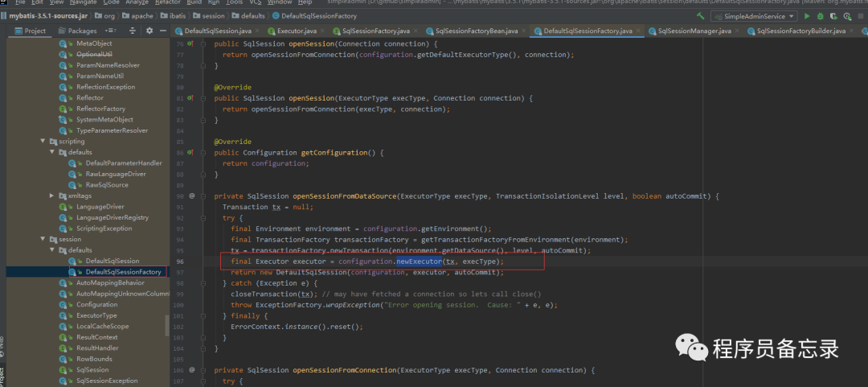Screen dimensions: 868x387
Task: Click the @ gutter marker at line 106
Action: click(192, 370)
